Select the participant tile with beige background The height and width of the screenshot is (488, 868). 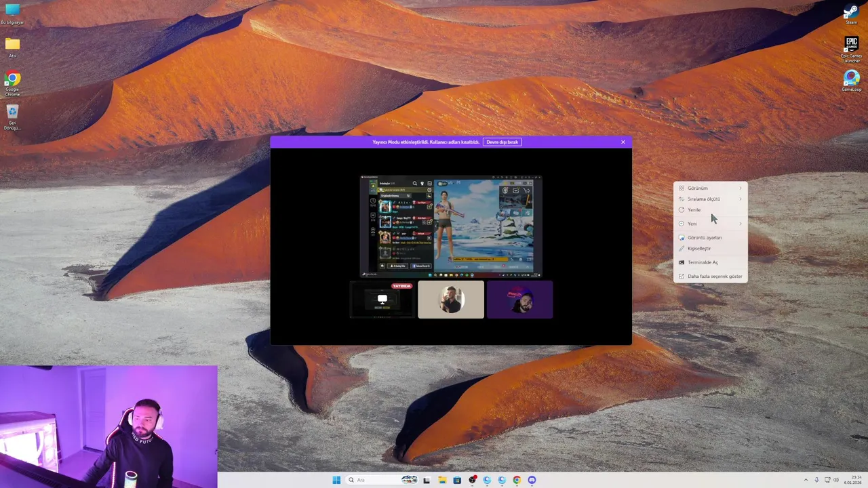(451, 300)
